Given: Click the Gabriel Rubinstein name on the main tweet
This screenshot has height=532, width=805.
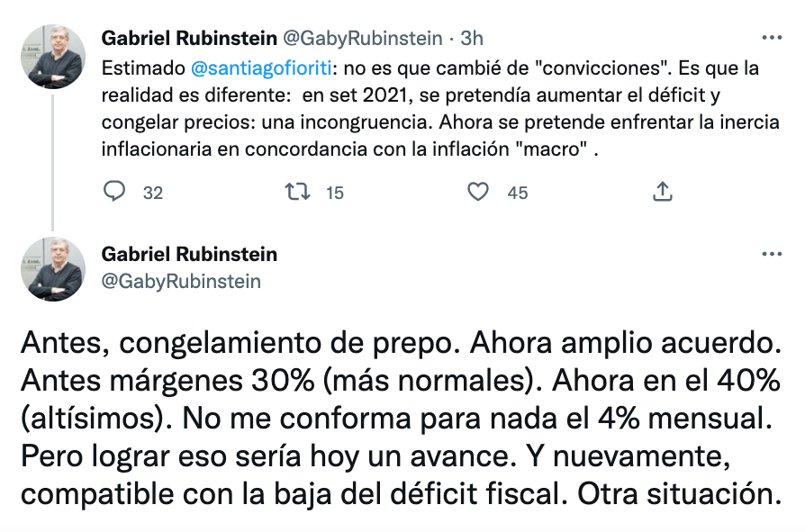Looking at the screenshot, I should click(189, 255).
